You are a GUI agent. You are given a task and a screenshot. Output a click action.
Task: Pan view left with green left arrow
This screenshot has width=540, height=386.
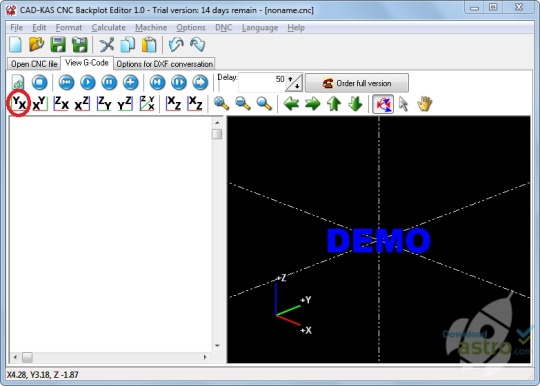[x=291, y=103]
